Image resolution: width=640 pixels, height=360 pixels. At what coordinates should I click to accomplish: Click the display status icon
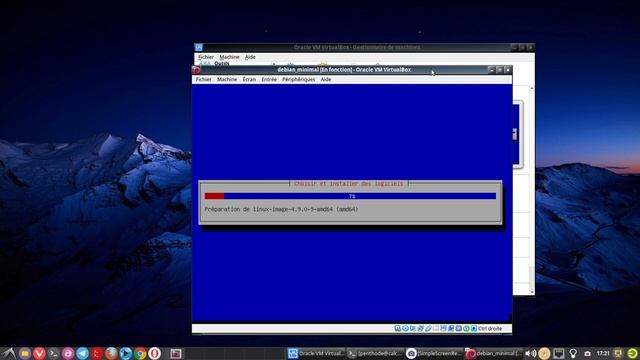(x=443, y=328)
